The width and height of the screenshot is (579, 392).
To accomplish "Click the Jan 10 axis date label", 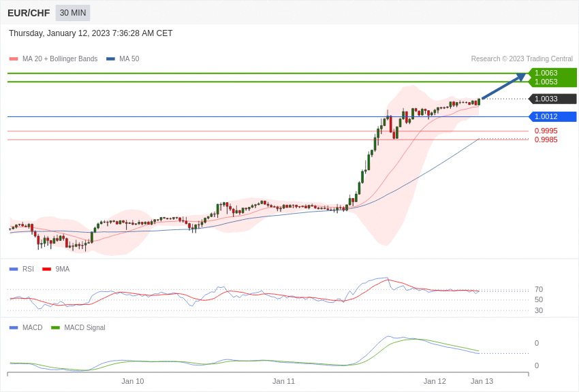I will [x=133, y=381].
